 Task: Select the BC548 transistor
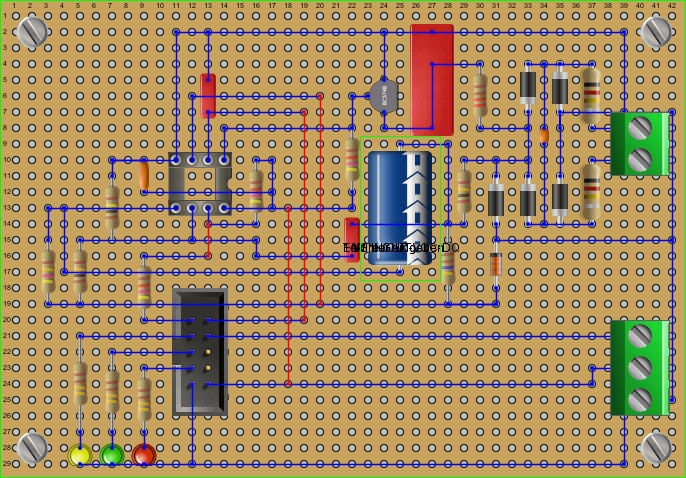383,96
